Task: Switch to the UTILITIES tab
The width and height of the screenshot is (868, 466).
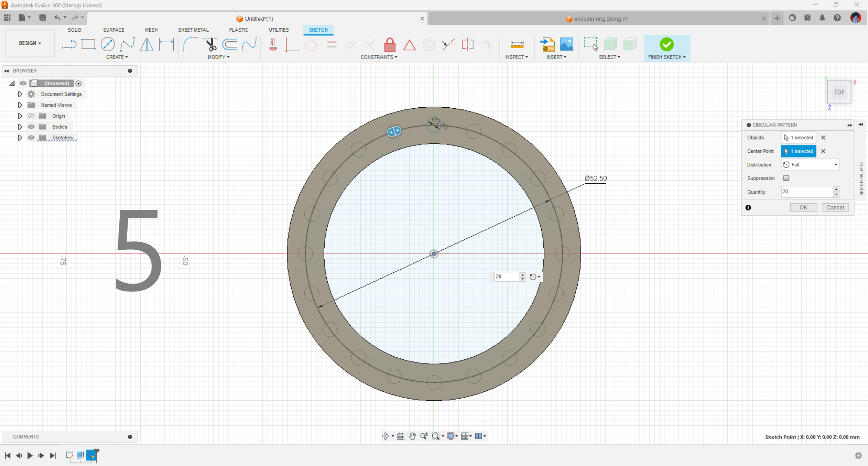Action: pyautogui.click(x=279, y=30)
